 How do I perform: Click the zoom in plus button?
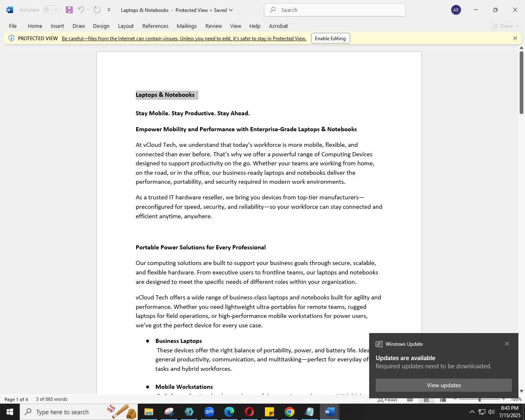click(504, 399)
